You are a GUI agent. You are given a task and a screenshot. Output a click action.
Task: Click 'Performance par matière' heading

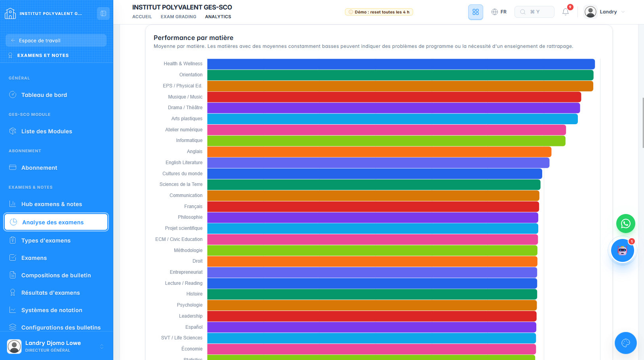[x=193, y=38]
